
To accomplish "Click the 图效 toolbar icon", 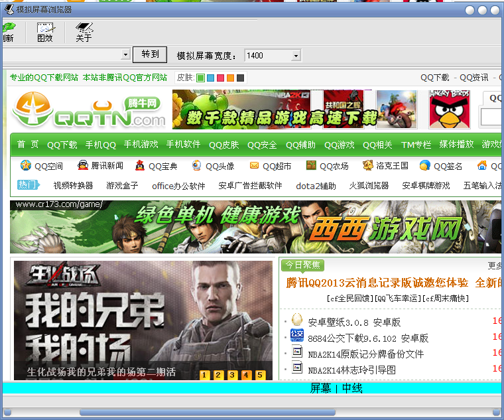I will coord(45,32).
